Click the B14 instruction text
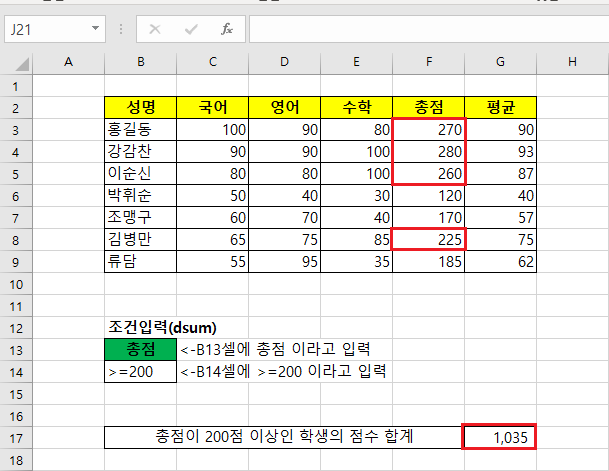The width and height of the screenshot is (609, 471). [283, 372]
